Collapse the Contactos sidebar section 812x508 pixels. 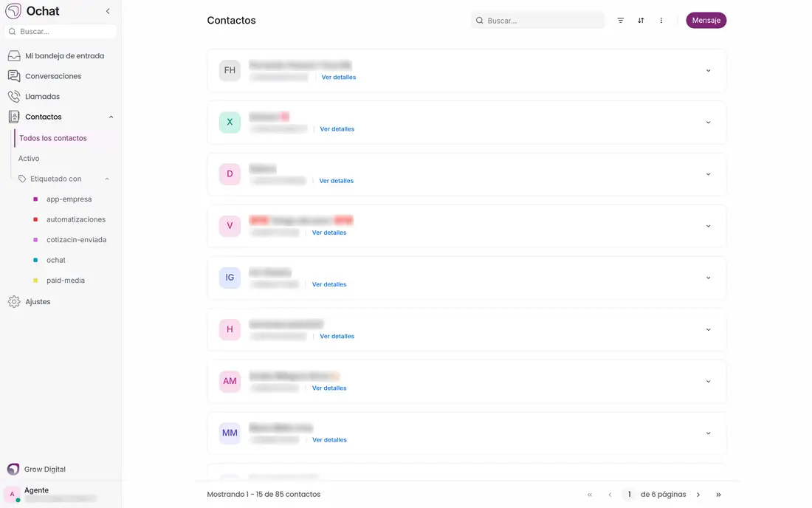click(111, 117)
